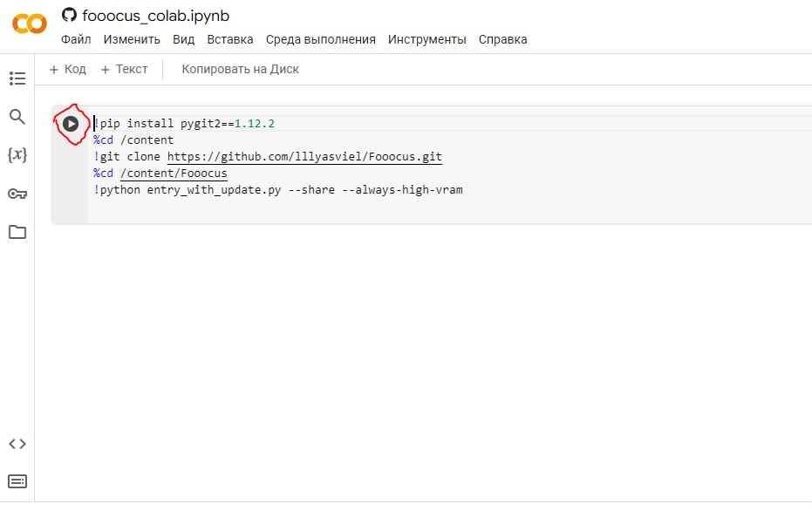Screen dimensions: 812x511
Task: Click the version number 1.12.2
Action: [x=255, y=123]
